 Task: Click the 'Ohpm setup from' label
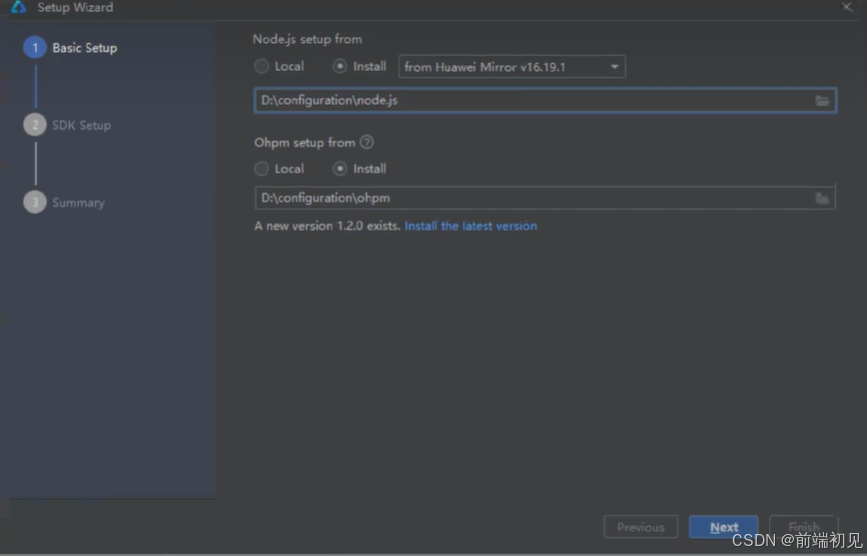(305, 143)
